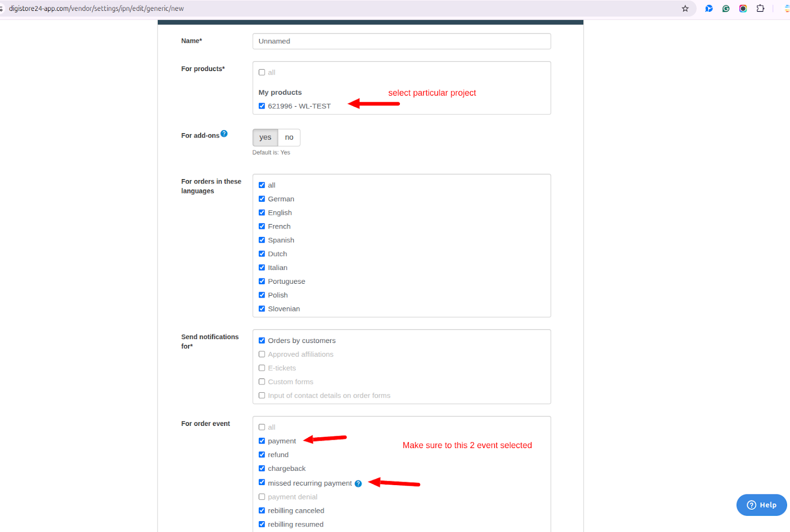Uncheck missed recurring payment event
Screen dimensions: 790x532
click(262, 483)
